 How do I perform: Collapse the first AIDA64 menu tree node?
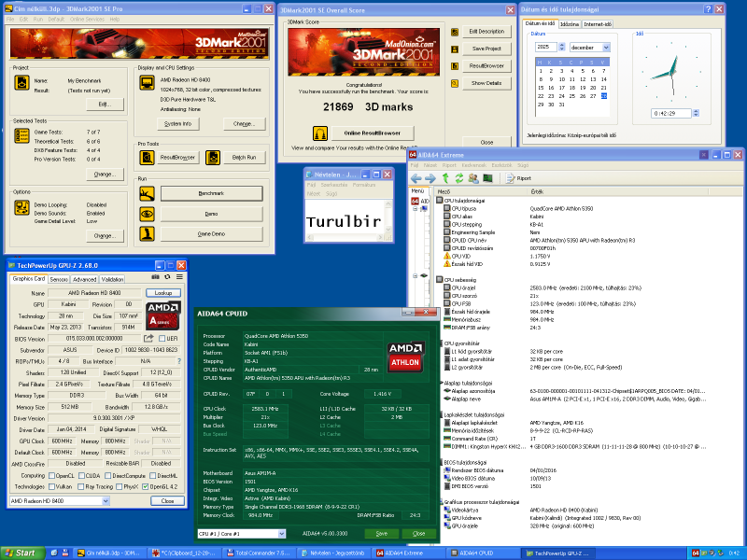tap(415, 208)
